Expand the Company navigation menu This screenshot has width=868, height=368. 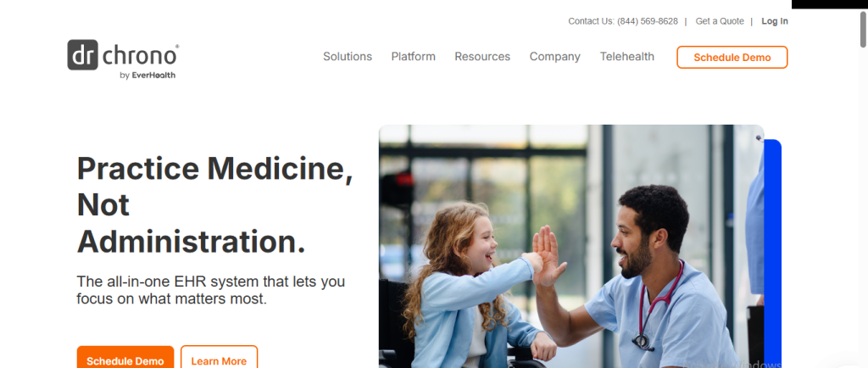pyautogui.click(x=554, y=57)
